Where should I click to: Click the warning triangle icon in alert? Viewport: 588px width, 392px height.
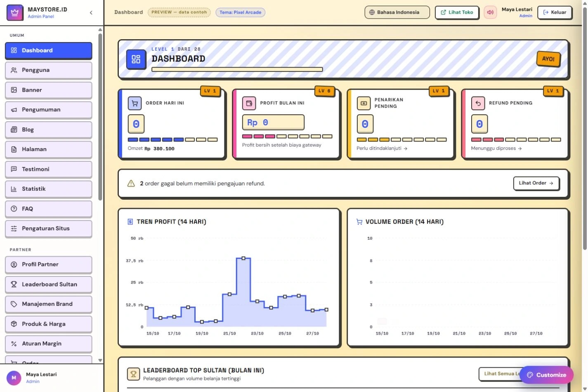[x=131, y=184]
